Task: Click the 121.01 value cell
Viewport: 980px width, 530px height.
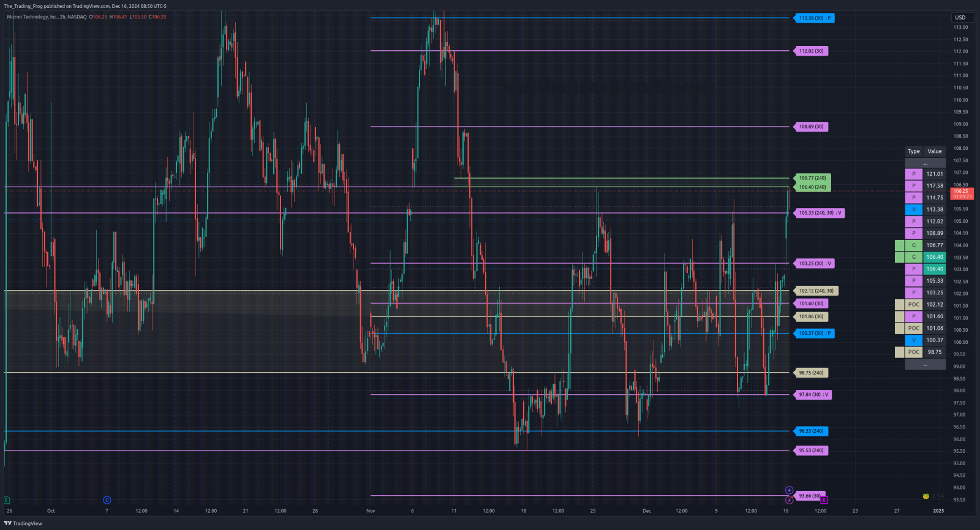Action: (x=935, y=174)
